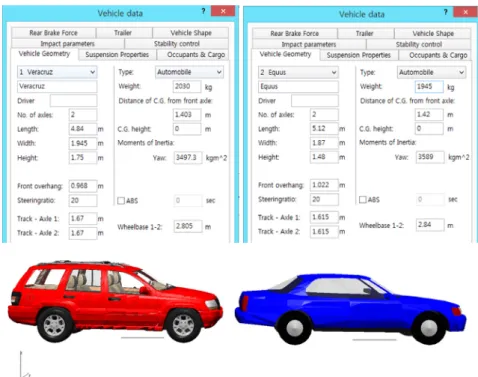The image size is (478, 377).
Task: Close the Veracruz Vehicle data dialog
Action: pyautogui.click(x=223, y=11)
